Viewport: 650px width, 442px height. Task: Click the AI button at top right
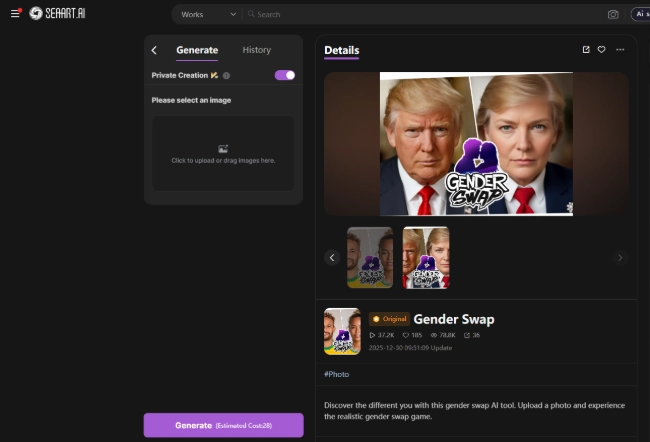[640, 14]
